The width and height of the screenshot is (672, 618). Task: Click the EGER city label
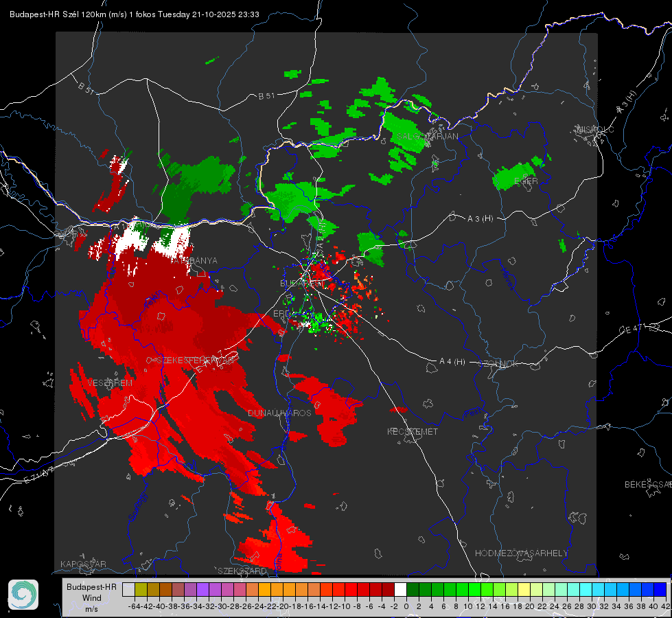(526, 181)
